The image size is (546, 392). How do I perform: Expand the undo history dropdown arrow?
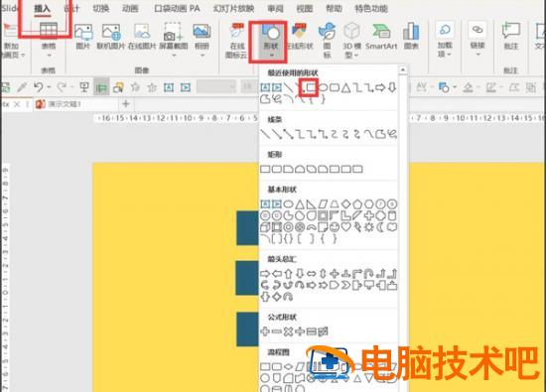49,87
